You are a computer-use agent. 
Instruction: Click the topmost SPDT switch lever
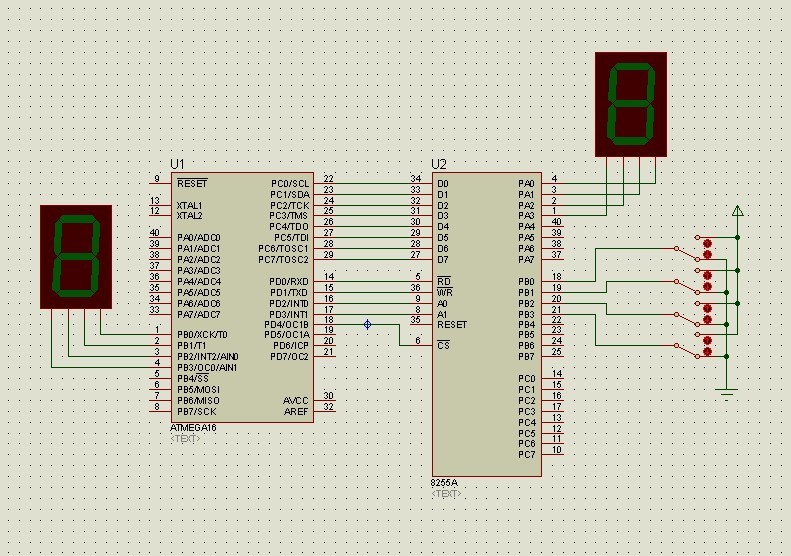tap(688, 251)
